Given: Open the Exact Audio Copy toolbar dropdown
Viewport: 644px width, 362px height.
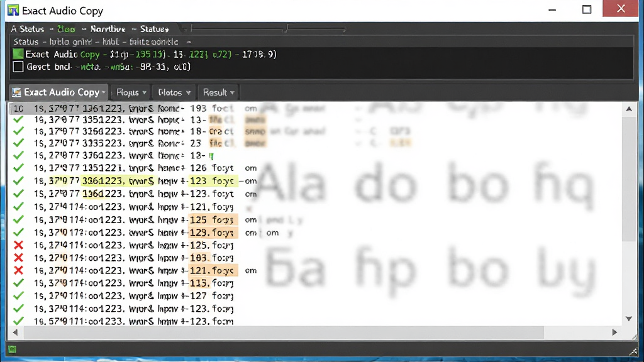Looking at the screenshot, I should (x=58, y=92).
